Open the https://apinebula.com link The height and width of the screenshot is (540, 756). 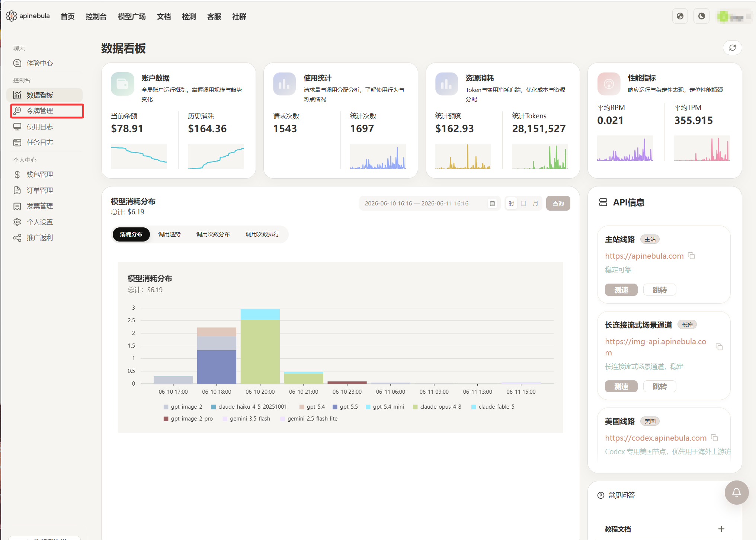pos(644,256)
